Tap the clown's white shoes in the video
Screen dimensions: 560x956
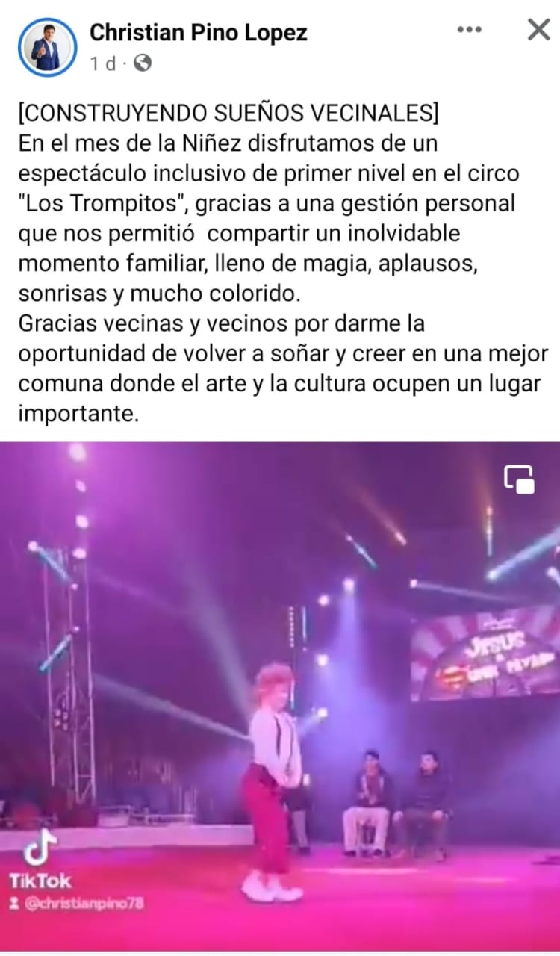click(272, 887)
